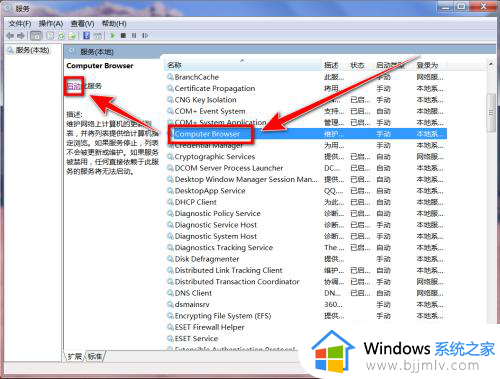This screenshot has width=500, height=379.
Task: Sort by the 状态 column header
Action: click(x=357, y=65)
